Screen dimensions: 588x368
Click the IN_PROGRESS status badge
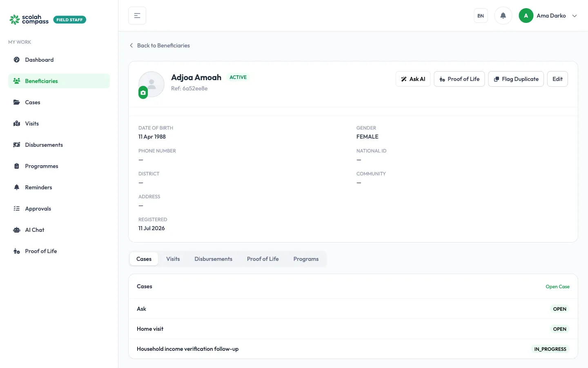550,349
